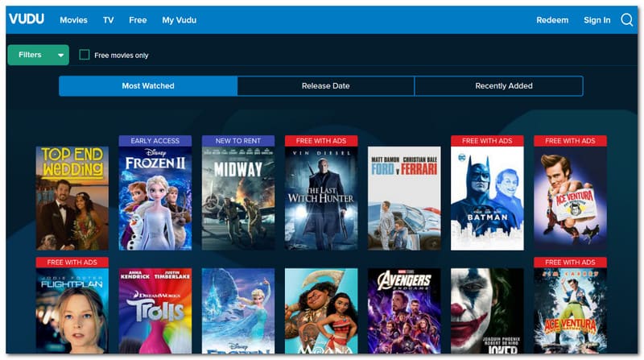Viewport: 644px width, 360px height.
Task: Open the Batman movie poster
Action: point(487,198)
